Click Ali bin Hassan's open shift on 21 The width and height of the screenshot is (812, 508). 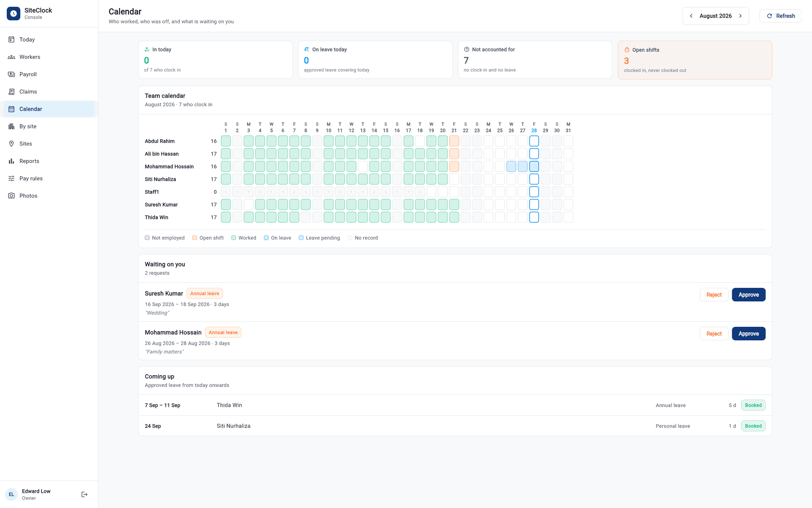(454, 154)
